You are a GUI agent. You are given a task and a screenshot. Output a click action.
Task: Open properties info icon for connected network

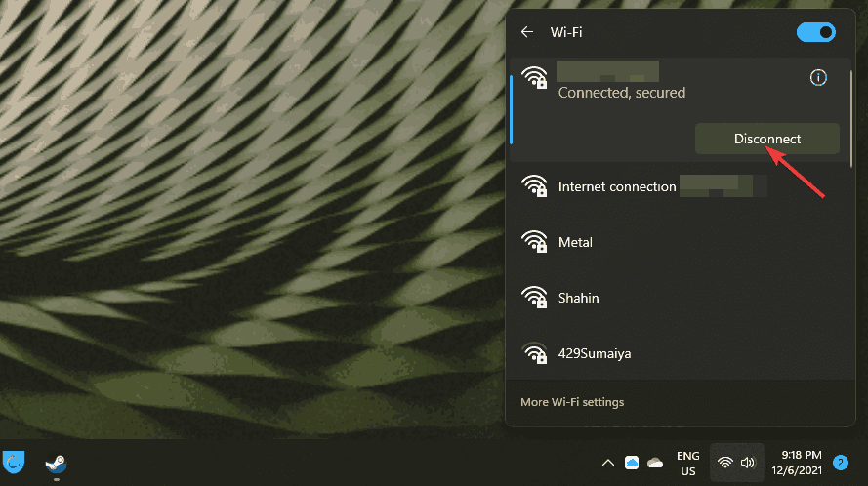point(818,77)
